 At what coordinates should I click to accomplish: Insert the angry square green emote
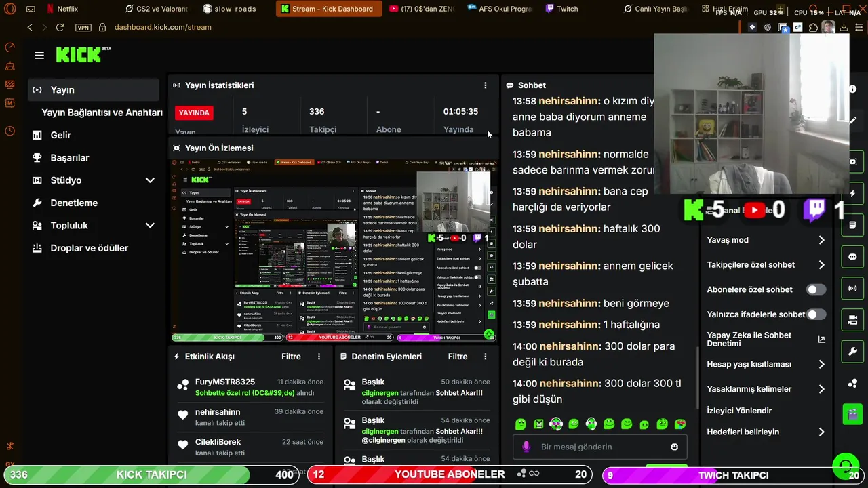tap(538, 424)
